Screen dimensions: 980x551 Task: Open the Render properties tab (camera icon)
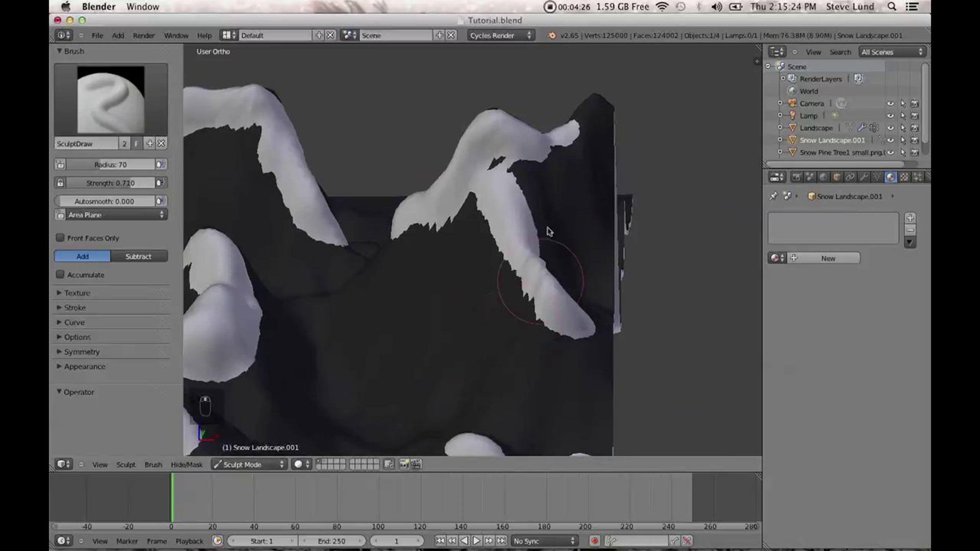(x=796, y=177)
